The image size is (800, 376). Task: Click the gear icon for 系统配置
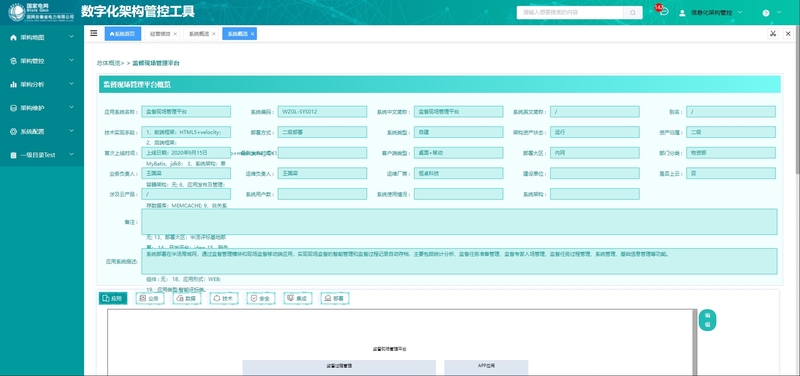tap(13, 132)
